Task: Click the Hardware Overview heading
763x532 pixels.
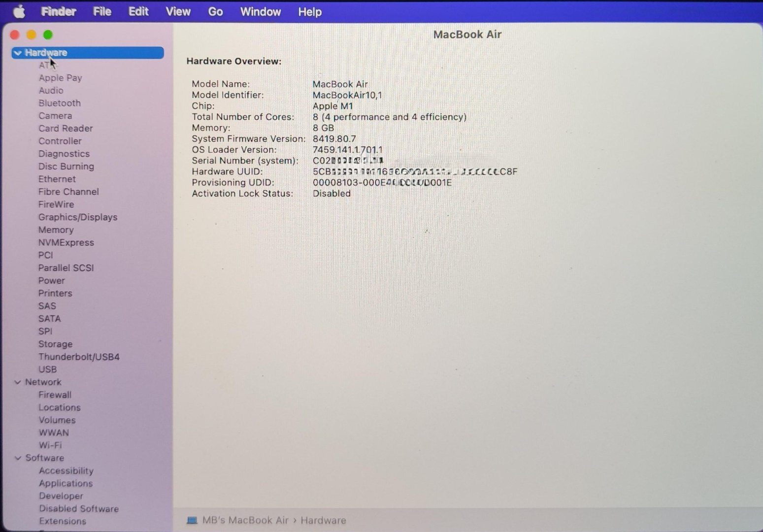Action: (234, 61)
